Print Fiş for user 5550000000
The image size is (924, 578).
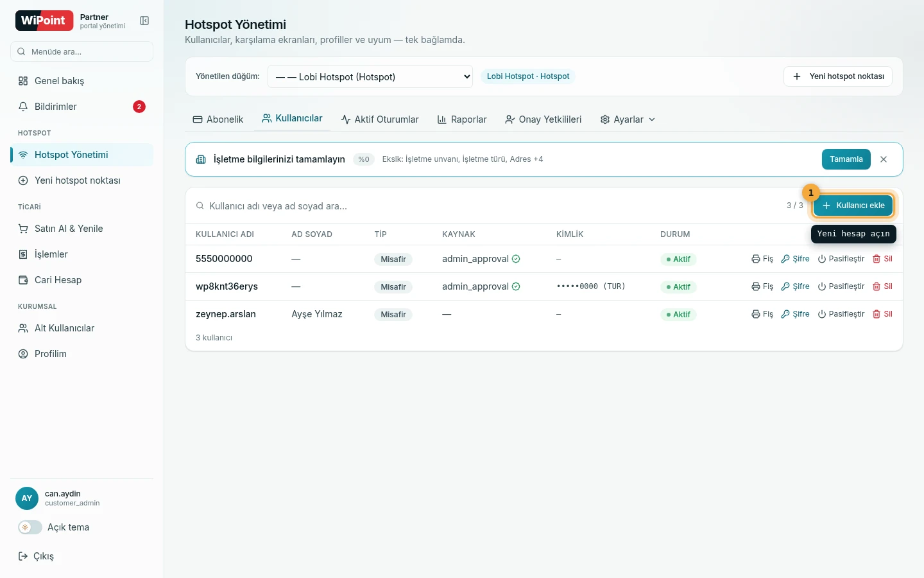click(762, 259)
